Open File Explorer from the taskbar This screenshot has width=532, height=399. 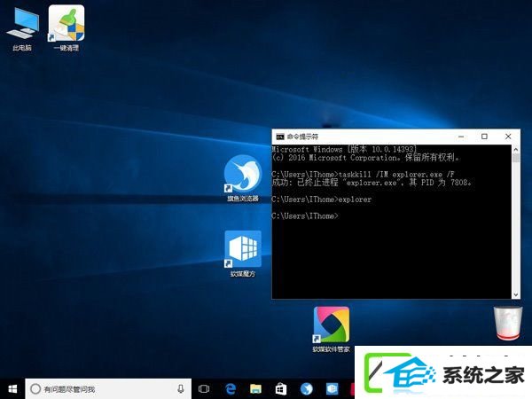pos(255,389)
